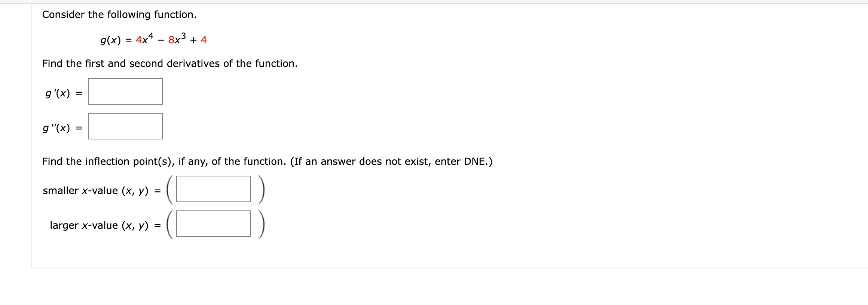Screen dimensions: 868x305
Task: Click the g'(x) answer input box
Action: 125,91
